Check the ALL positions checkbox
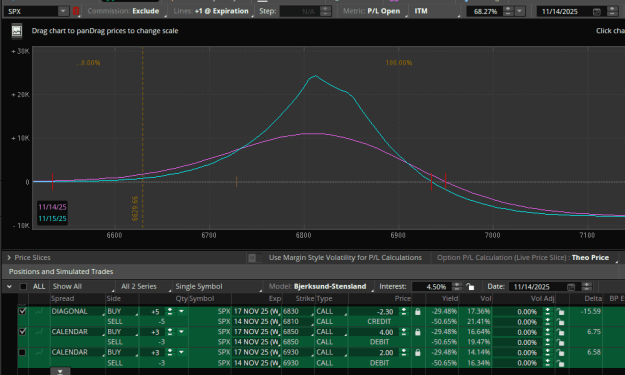Viewport: 625px width, 375px height. pyautogui.click(x=23, y=287)
